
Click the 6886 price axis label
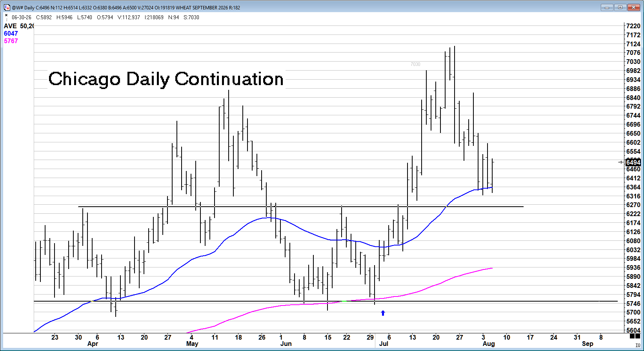coord(633,89)
